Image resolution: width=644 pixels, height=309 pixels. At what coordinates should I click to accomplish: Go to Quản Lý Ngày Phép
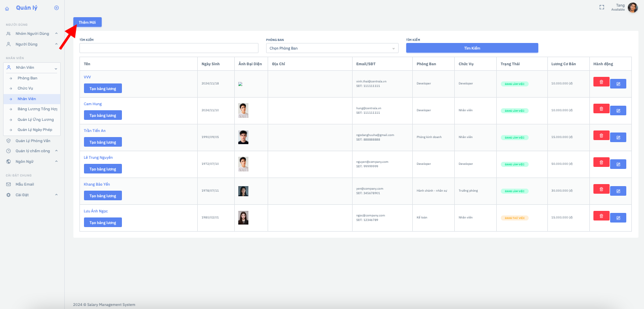(x=34, y=130)
